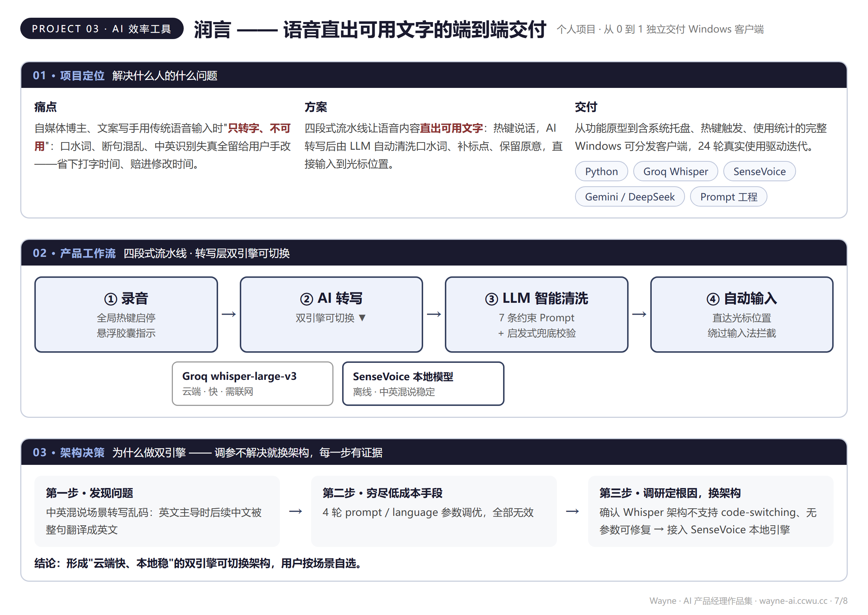The height and width of the screenshot is (615, 868).
Task: Open the wayne-ai.ccwu.cc footer link
Action: click(x=793, y=601)
